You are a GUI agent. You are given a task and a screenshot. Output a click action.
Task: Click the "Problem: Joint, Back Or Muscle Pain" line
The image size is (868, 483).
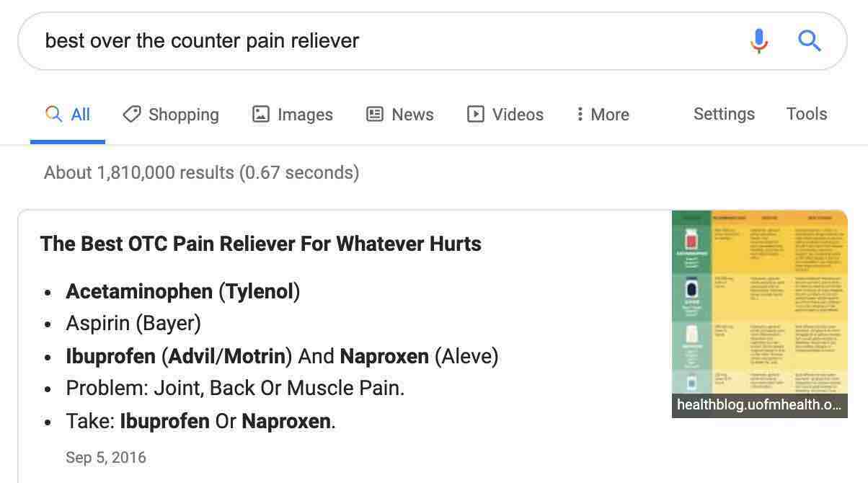tap(235, 388)
